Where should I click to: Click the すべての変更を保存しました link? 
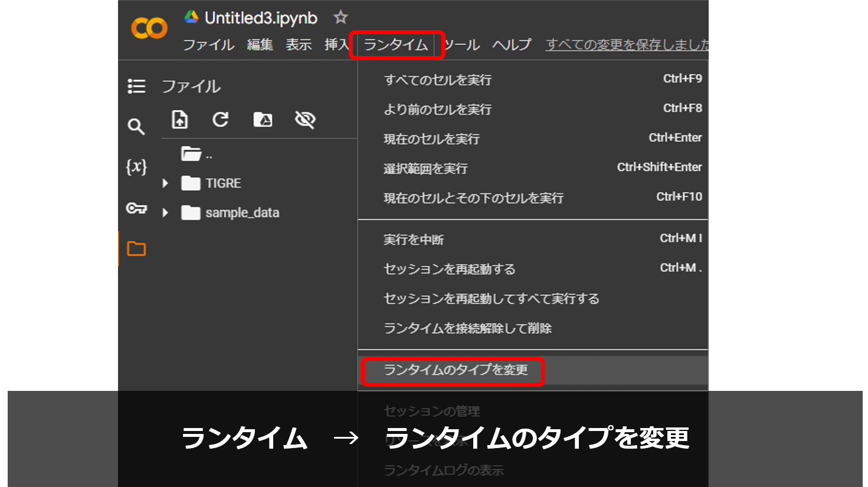pos(627,45)
